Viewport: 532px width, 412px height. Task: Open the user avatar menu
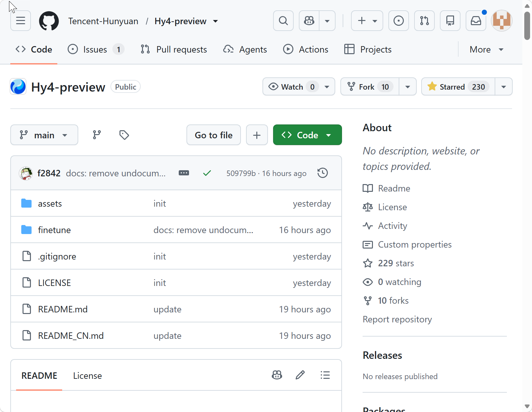[x=502, y=21]
